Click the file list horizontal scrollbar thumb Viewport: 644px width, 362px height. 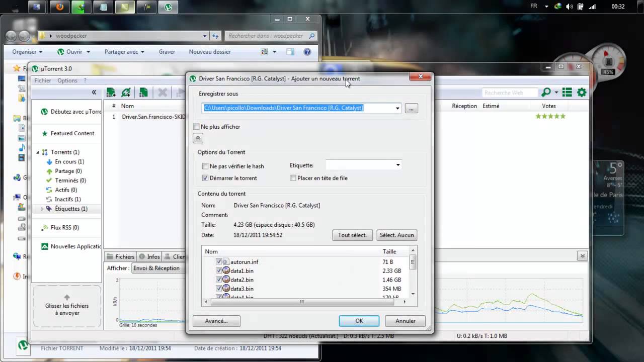[x=302, y=302]
